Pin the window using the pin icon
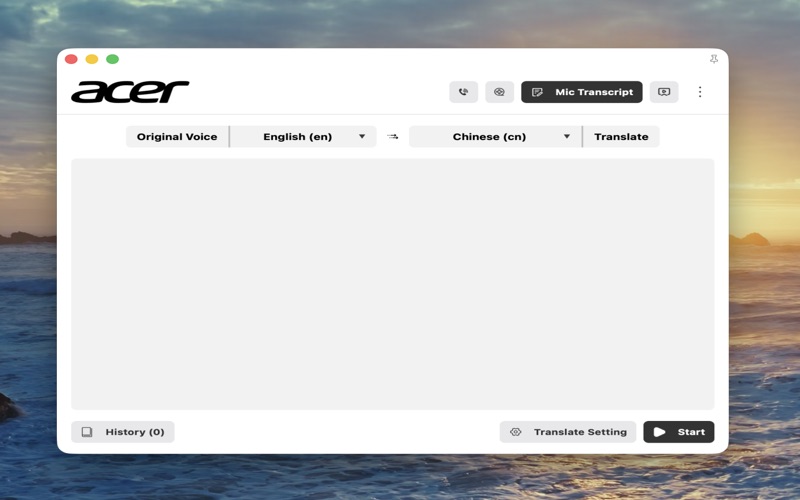The height and width of the screenshot is (500, 800). click(714, 59)
